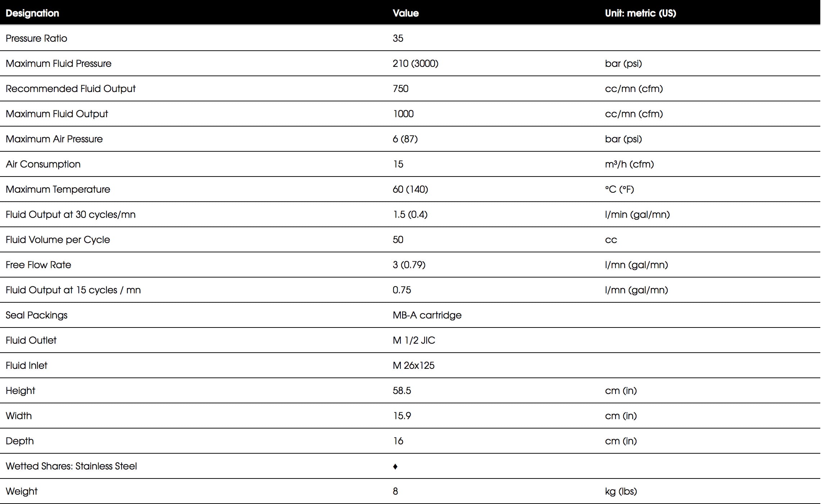Click the MB-A cartridge seal packings value
This screenshot has height=504, width=821.
427,315
